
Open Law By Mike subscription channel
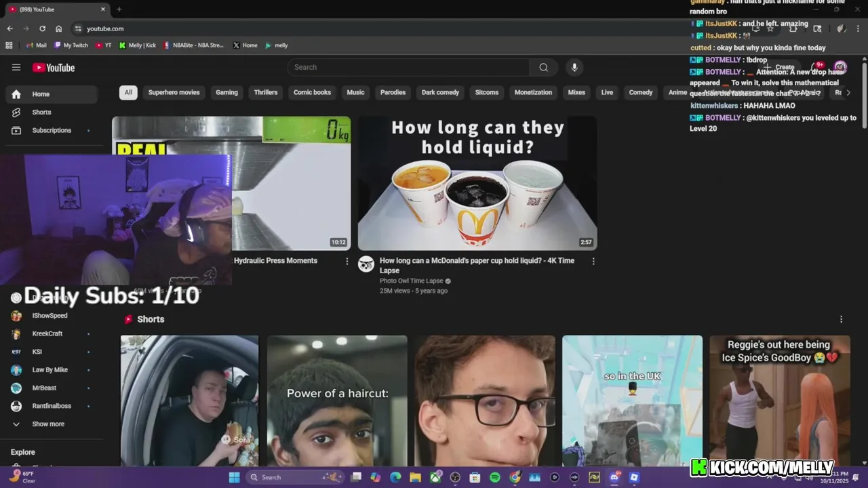[53, 370]
